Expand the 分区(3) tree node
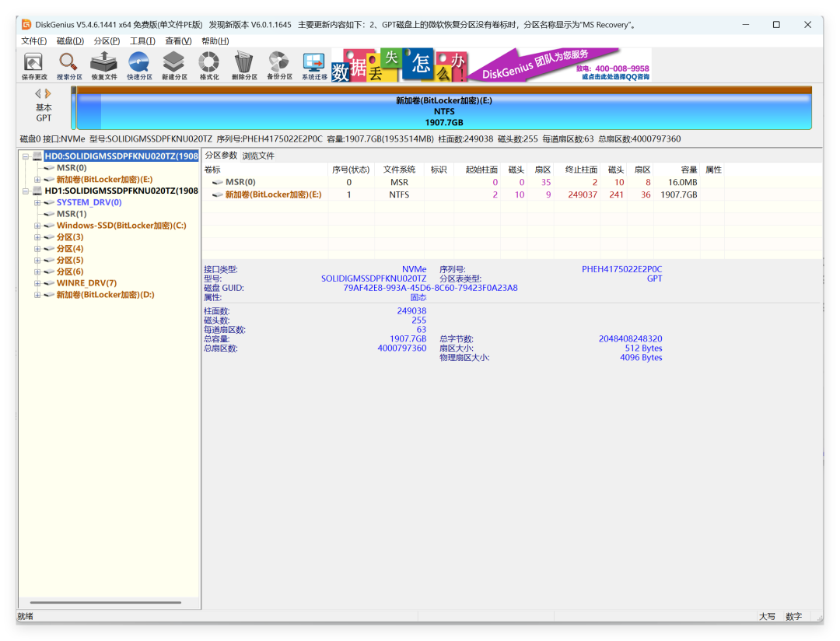Image resolution: width=840 pixels, height=641 pixels. click(37, 237)
